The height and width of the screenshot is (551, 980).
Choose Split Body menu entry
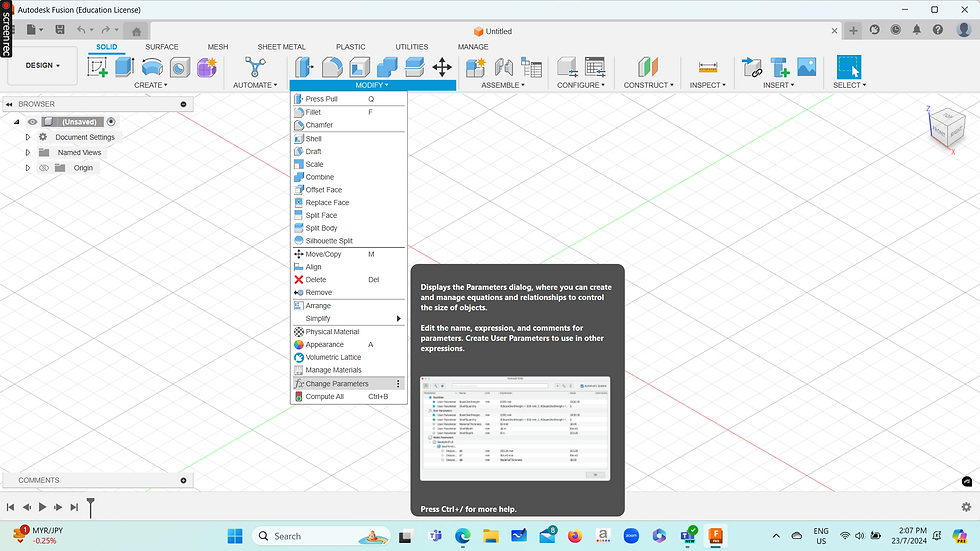pyautogui.click(x=349, y=228)
